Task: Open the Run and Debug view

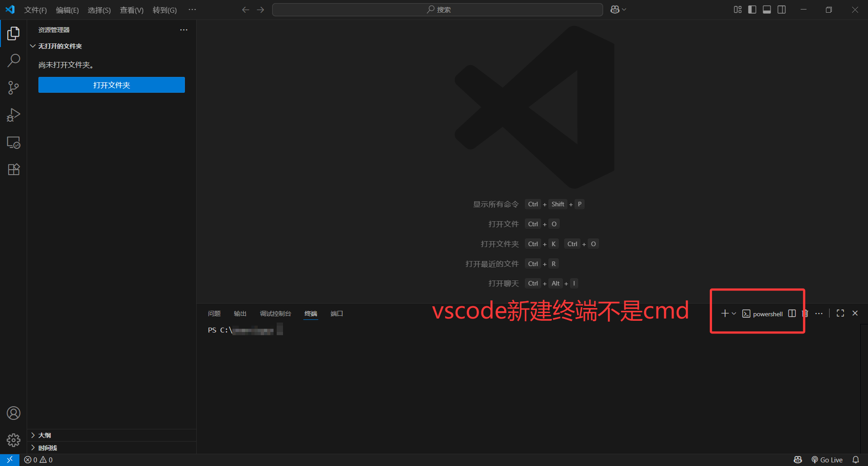Action: click(14, 115)
